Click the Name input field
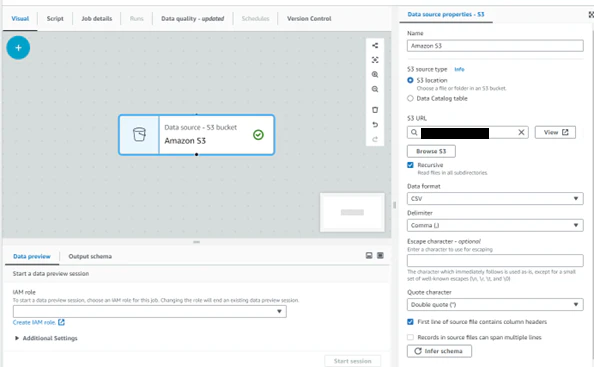This screenshot has height=367, width=594. click(495, 46)
